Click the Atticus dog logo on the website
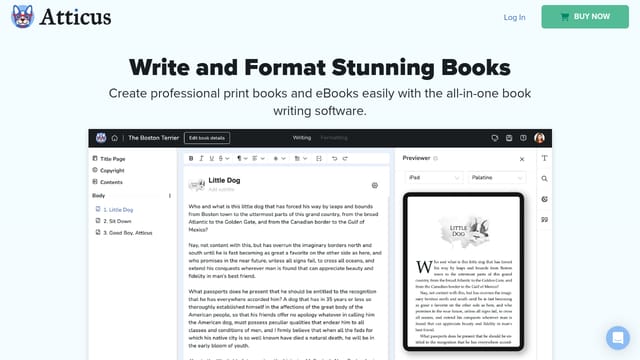 pyautogui.click(x=22, y=17)
